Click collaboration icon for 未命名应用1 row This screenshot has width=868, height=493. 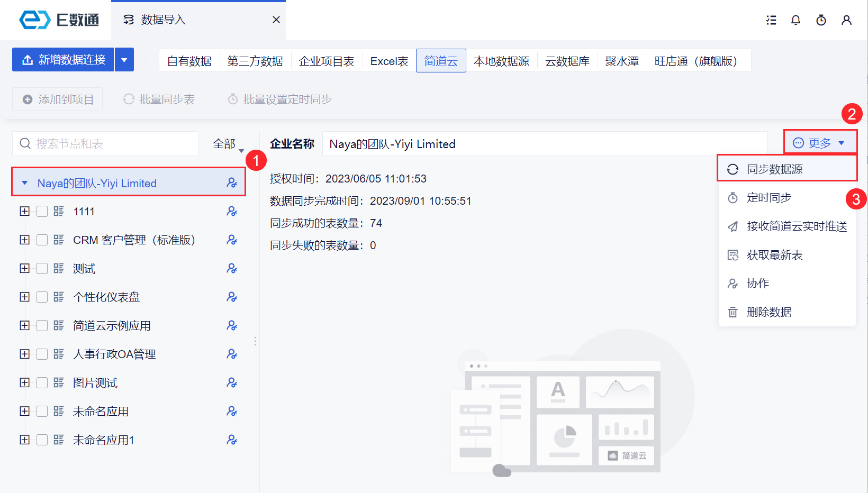232,440
